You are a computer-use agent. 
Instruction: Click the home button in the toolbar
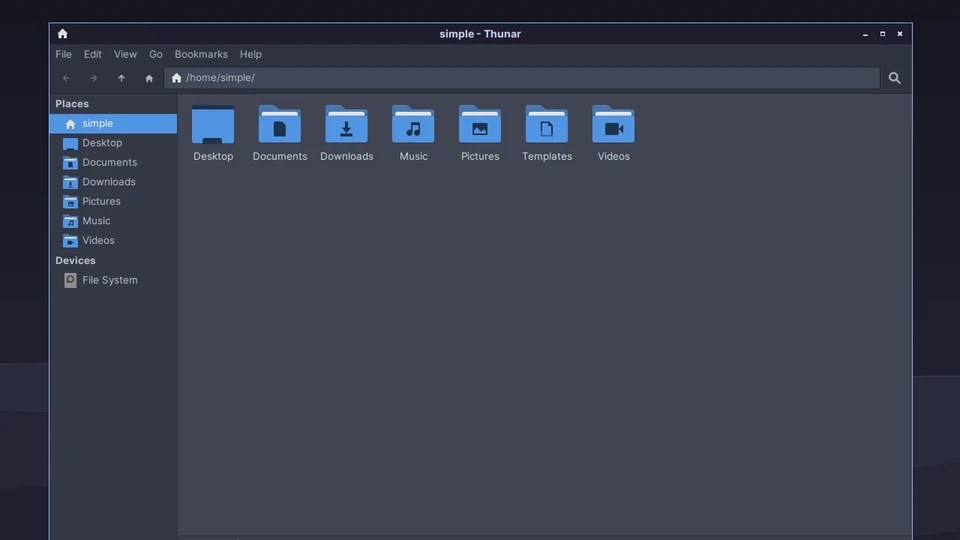click(149, 78)
